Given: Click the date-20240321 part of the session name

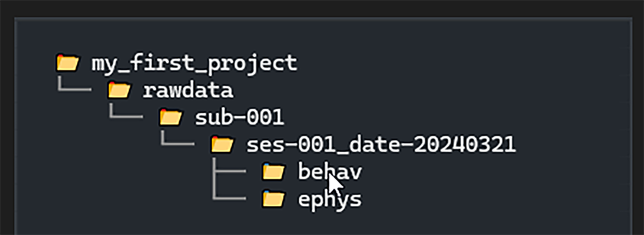Looking at the screenshot, I should click(x=433, y=145).
